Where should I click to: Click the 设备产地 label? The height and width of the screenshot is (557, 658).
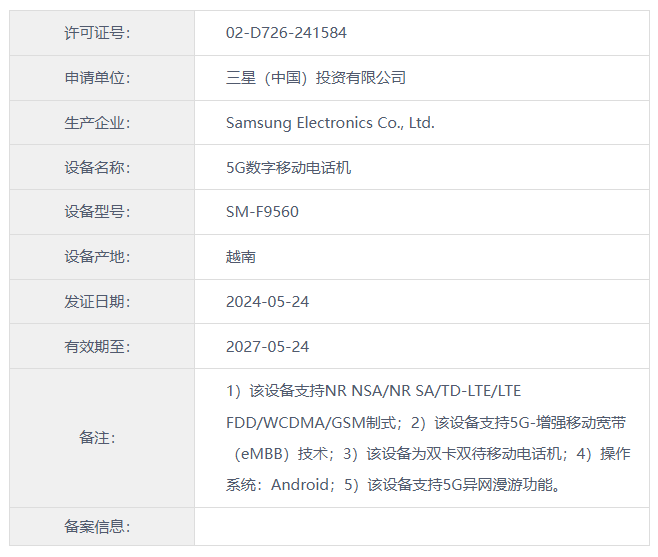(x=97, y=257)
